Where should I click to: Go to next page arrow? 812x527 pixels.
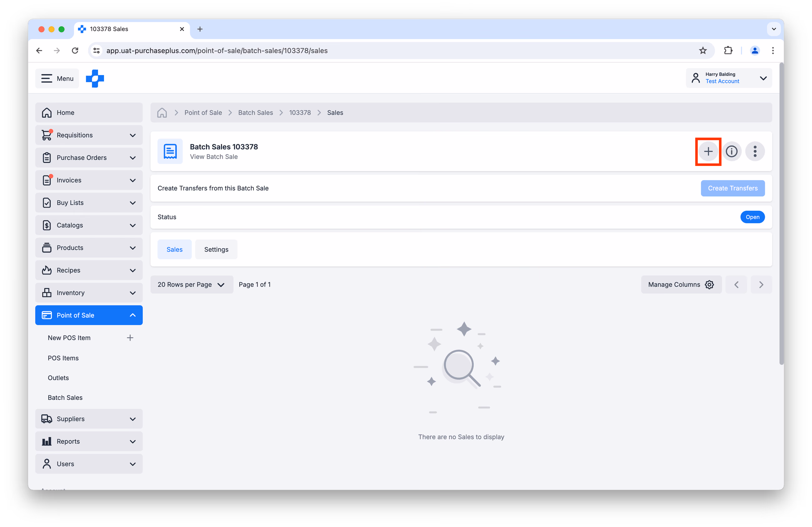(761, 284)
